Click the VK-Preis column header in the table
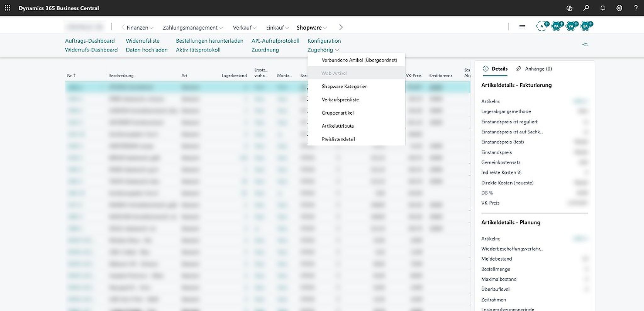The height and width of the screenshot is (311, 644). 414,76
